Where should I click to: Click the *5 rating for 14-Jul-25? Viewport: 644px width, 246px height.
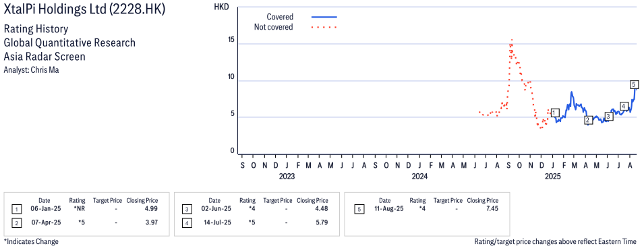[252, 222]
